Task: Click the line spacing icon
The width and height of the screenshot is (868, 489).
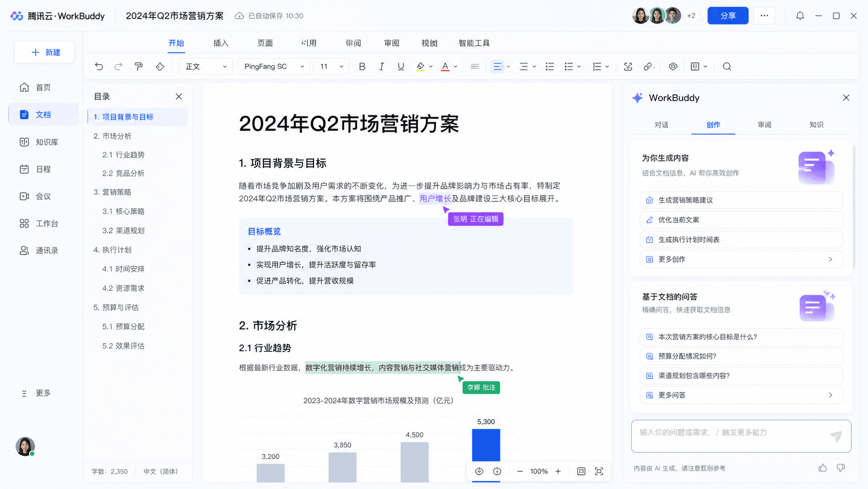Action: tap(524, 67)
